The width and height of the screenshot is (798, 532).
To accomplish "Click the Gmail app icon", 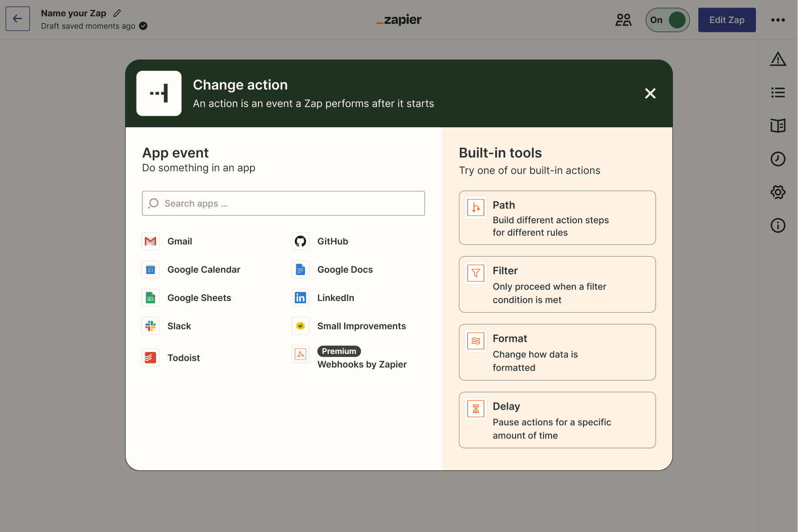I will 151,241.
